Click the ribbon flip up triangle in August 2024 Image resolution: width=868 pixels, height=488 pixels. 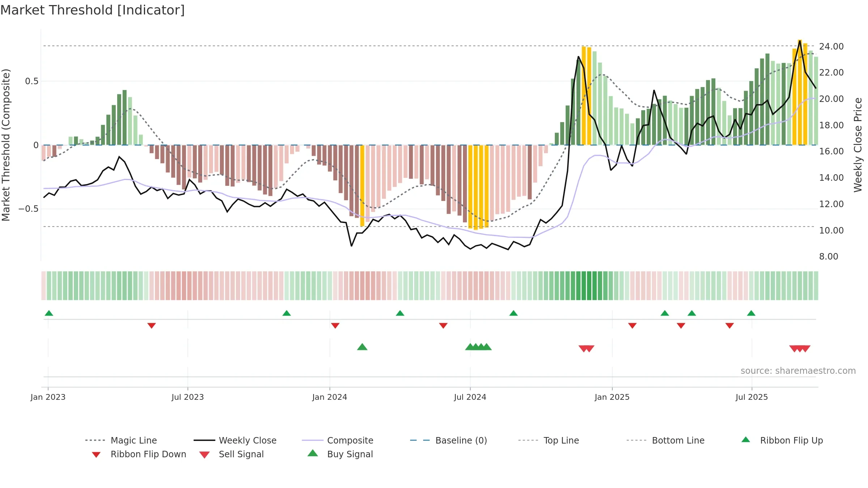coord(514,313)
